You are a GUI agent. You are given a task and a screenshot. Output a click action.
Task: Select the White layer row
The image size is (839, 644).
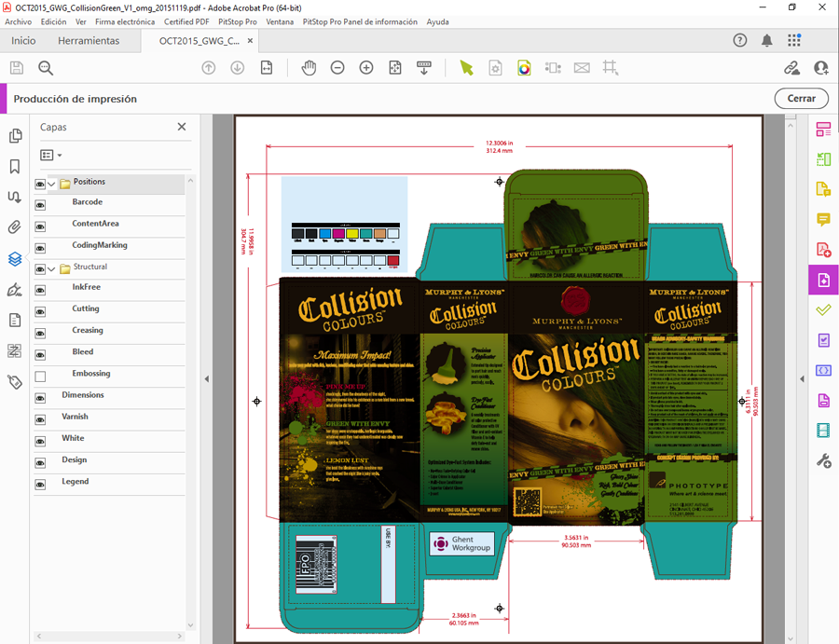click(109, 439)
